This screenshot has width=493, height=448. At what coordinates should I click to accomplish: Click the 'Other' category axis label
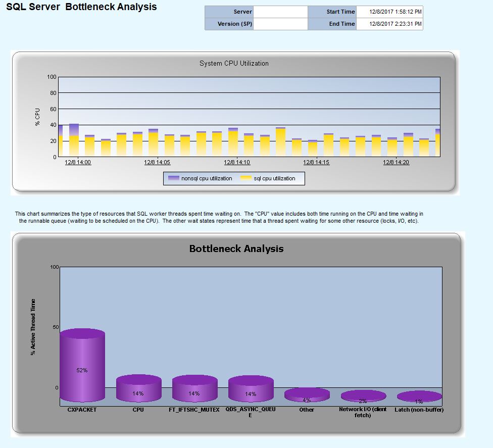(x=307, y=410)
